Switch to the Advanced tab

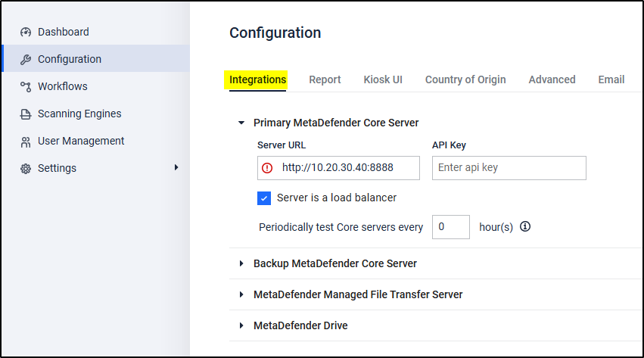552,79
